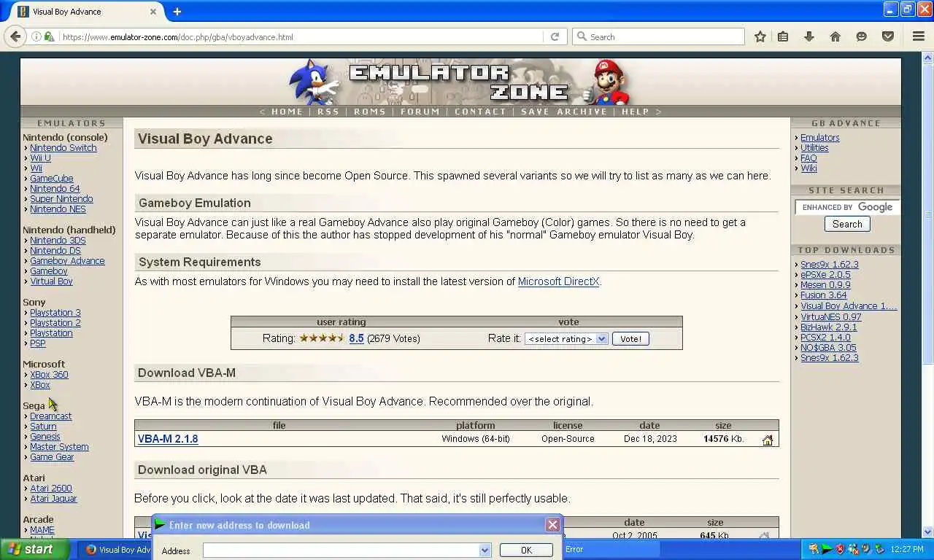Save page to Pocket icon

point(888,36)
